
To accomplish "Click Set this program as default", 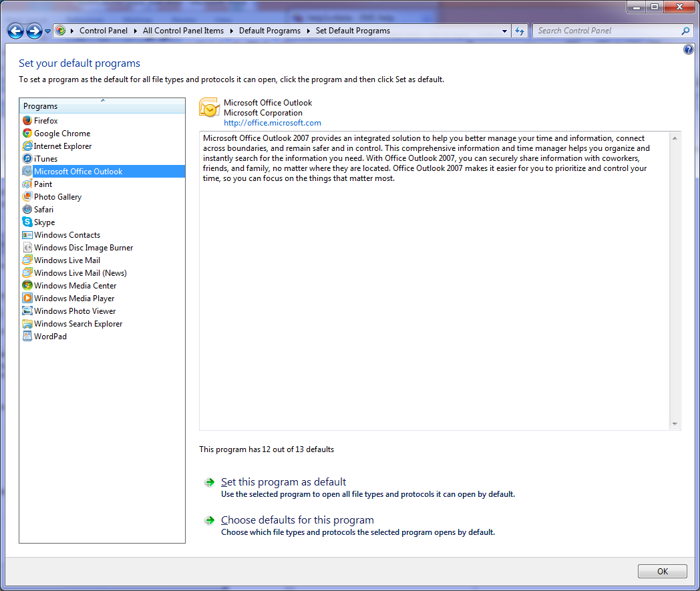I will 283,482.
